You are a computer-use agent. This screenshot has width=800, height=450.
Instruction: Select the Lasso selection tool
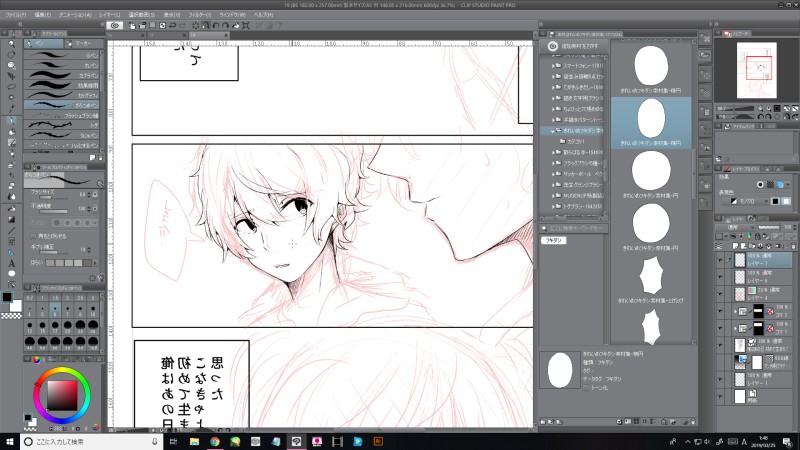pos(11,87)
